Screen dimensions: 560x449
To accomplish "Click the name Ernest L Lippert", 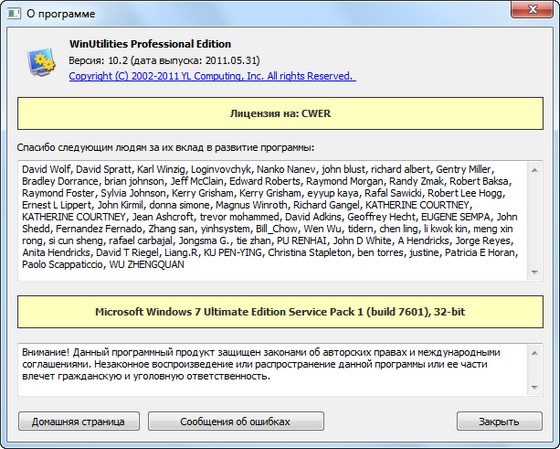I will pos(56,205).
